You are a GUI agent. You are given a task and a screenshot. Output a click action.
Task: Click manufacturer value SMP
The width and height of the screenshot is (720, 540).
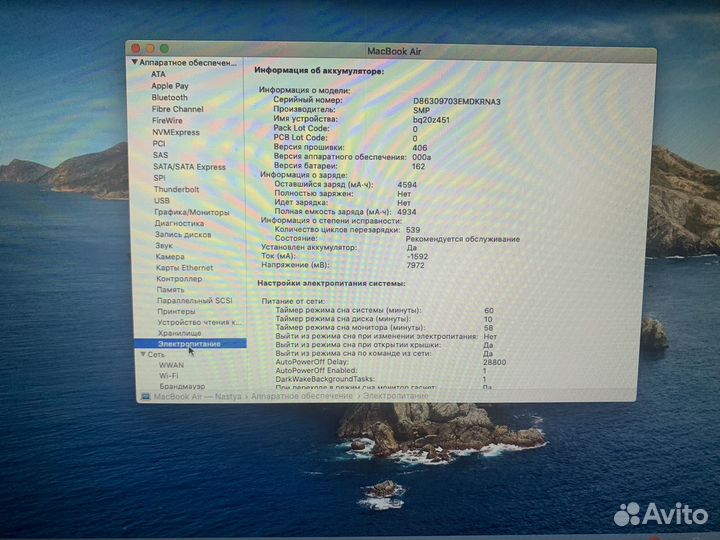point(421,110)
